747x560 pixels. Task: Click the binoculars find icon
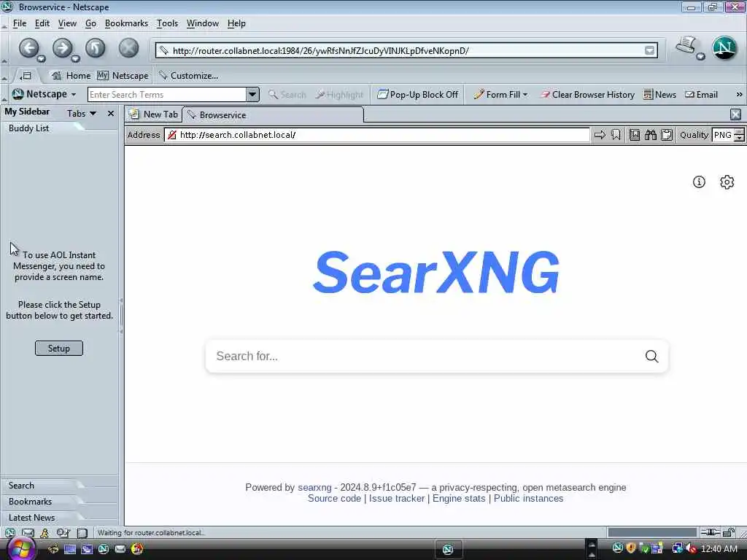(650, 135)
